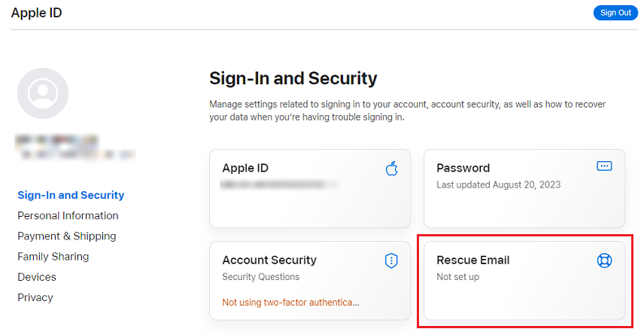Click the lifebuoy icon on Rescue Email

[604, 260]
